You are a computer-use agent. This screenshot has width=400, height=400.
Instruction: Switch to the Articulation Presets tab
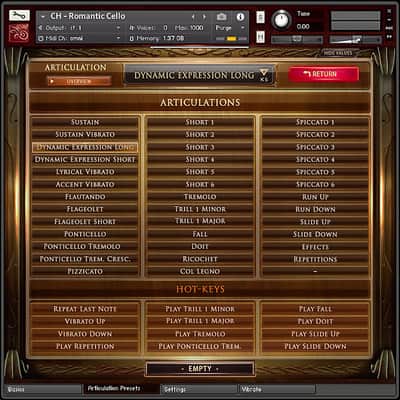(x=114, y=388)
